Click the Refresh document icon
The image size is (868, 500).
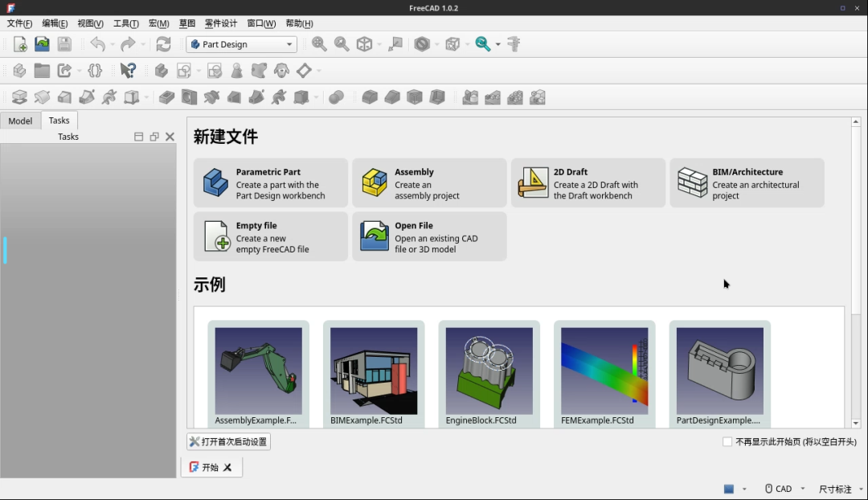pos(162,44)
